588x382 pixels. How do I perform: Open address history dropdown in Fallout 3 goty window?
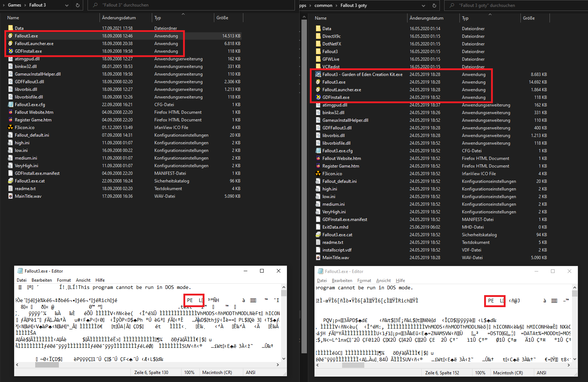pyautogui.click(x=423, y=5)
